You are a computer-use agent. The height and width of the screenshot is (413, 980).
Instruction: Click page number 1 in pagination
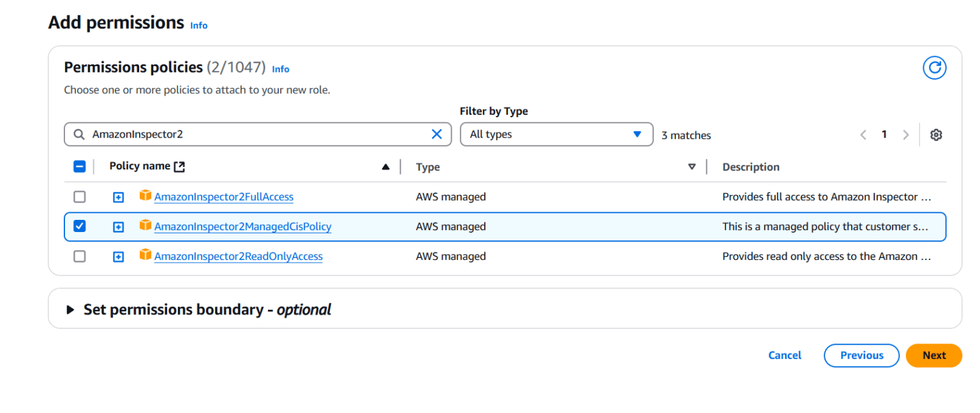(x=884, y=134)
